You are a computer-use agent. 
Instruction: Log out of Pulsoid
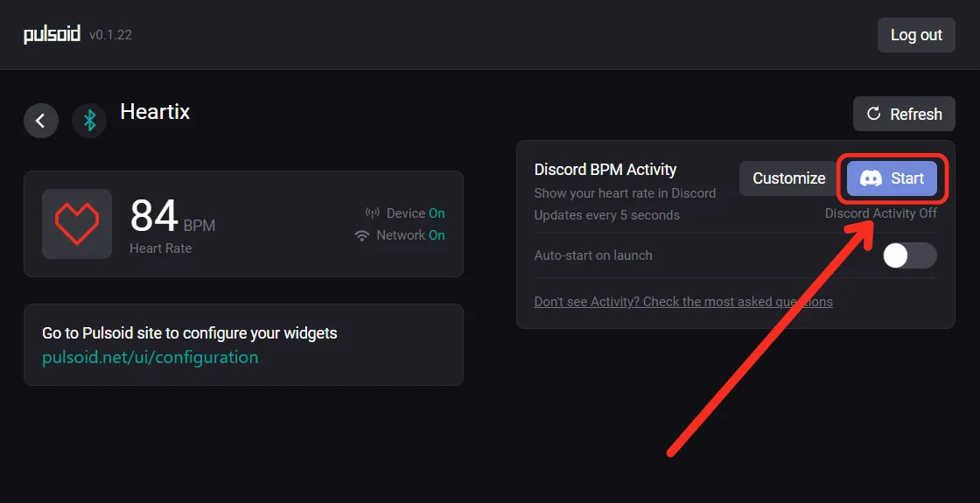[x=916, y=35]
